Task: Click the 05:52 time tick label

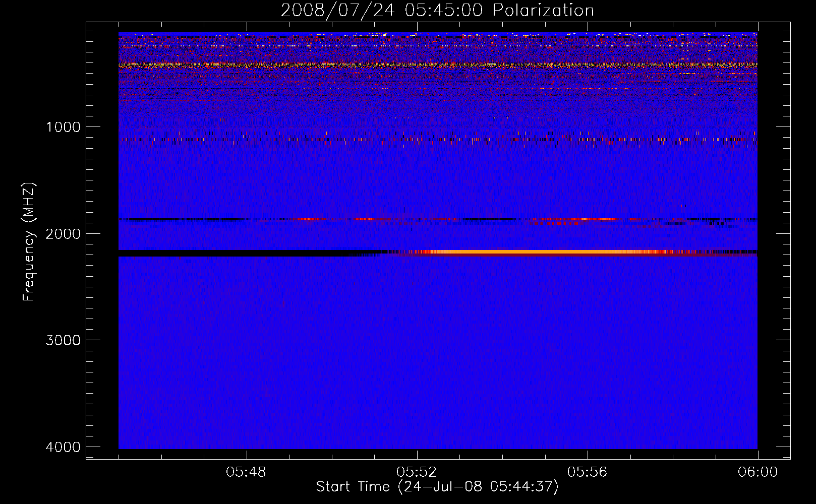Action: pyautogui.click(x=417, y=472)
